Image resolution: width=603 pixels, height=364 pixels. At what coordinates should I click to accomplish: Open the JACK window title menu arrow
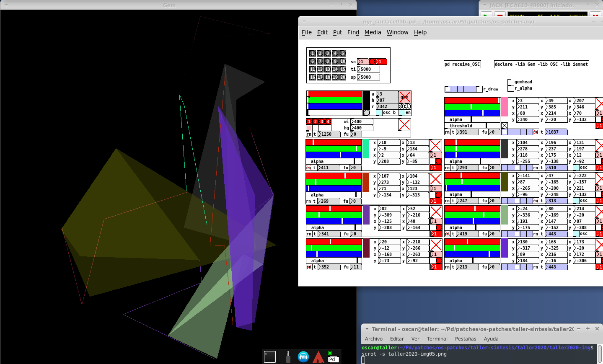pyautogui.click(x=485, y=5)
